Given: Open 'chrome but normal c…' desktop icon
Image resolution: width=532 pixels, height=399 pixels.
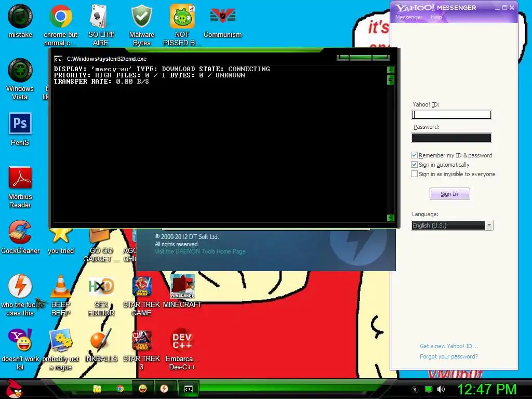Looking at the screenshot, I should [60, 16].
